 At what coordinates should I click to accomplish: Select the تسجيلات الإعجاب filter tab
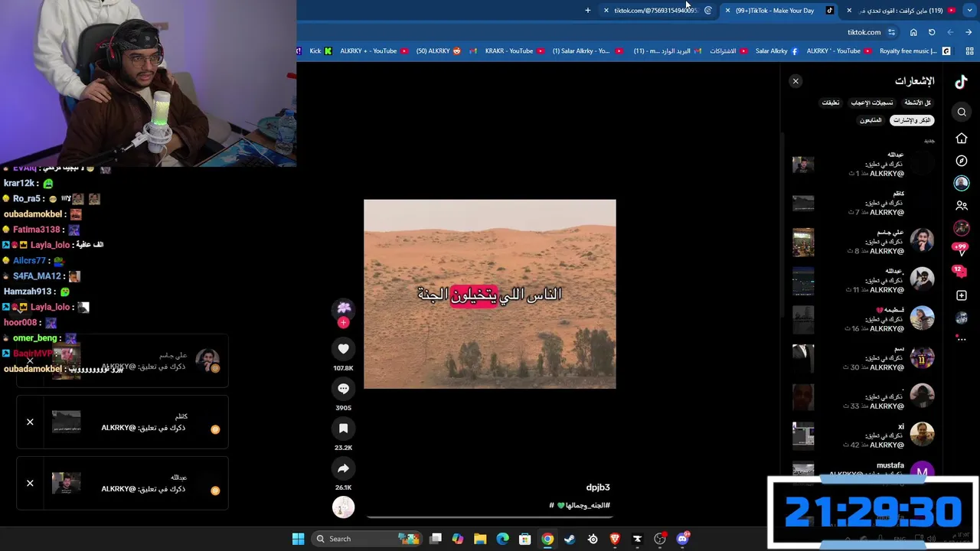tap(872, 103)
